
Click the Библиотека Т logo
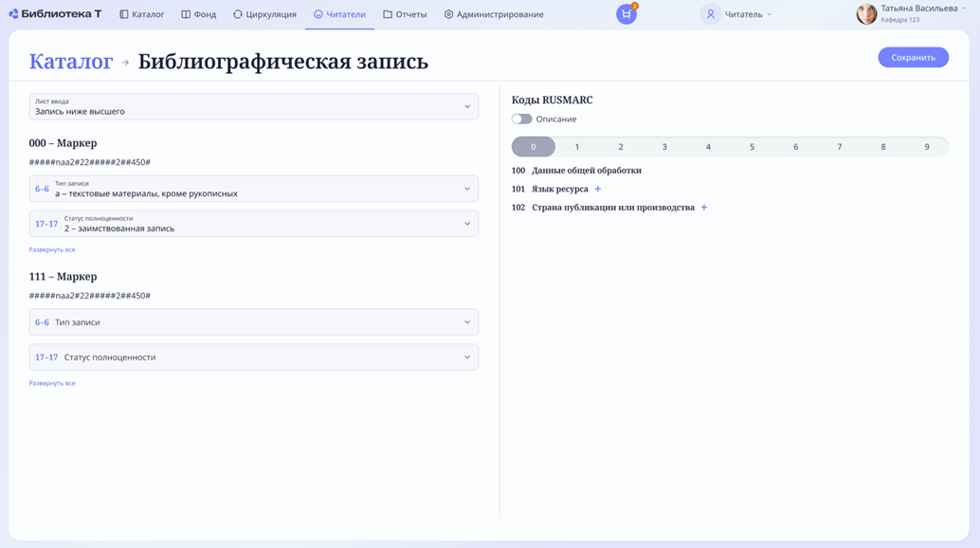[x=55, y=13]
